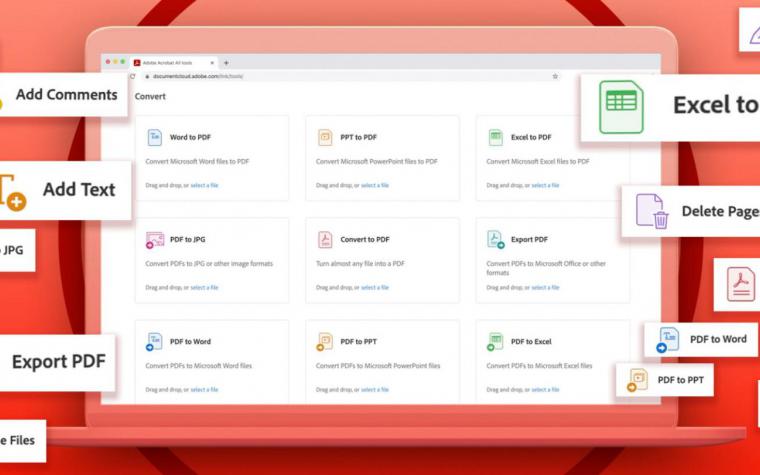
Task: Click the Word to PDF card icon
Action: click(155, 137)
